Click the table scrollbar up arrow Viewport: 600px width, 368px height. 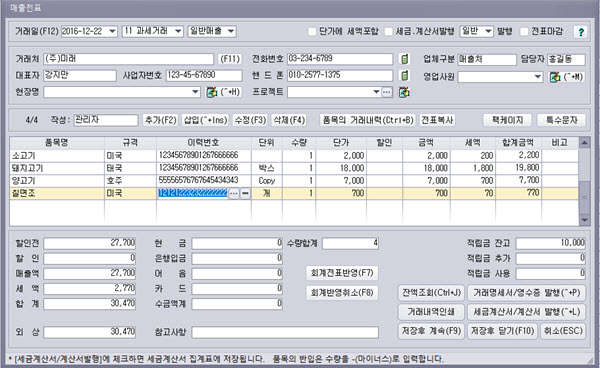tap(584, 143)
